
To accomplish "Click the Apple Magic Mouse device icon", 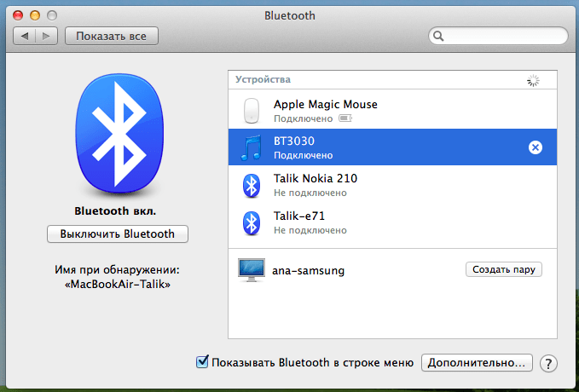I will (252, 111).
